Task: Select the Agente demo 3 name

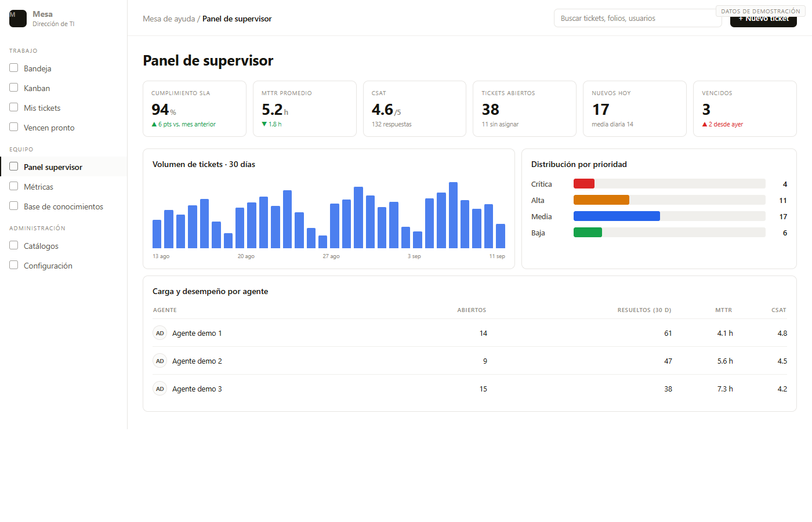Action: click(x=197, y=389)
